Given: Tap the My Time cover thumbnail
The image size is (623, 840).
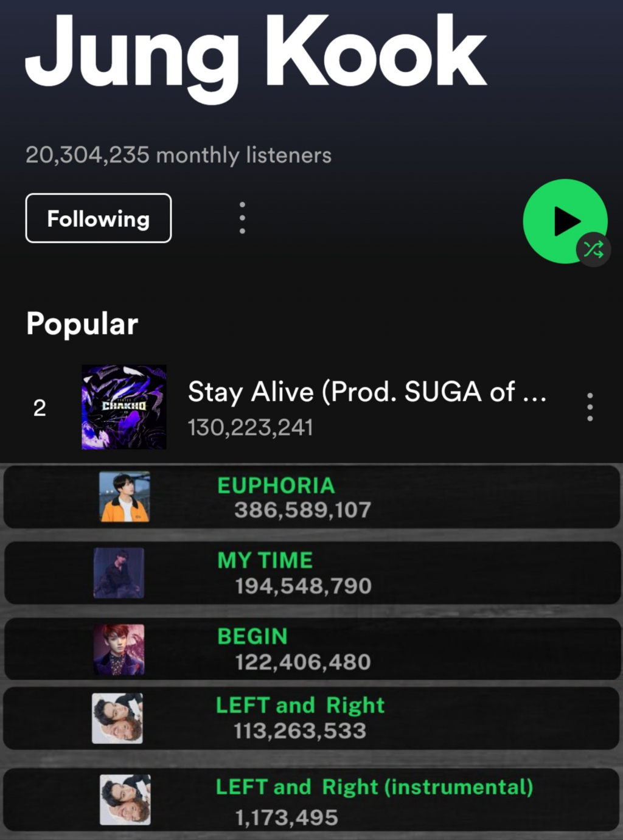Looking at the screenshot, I should point(119,572).
